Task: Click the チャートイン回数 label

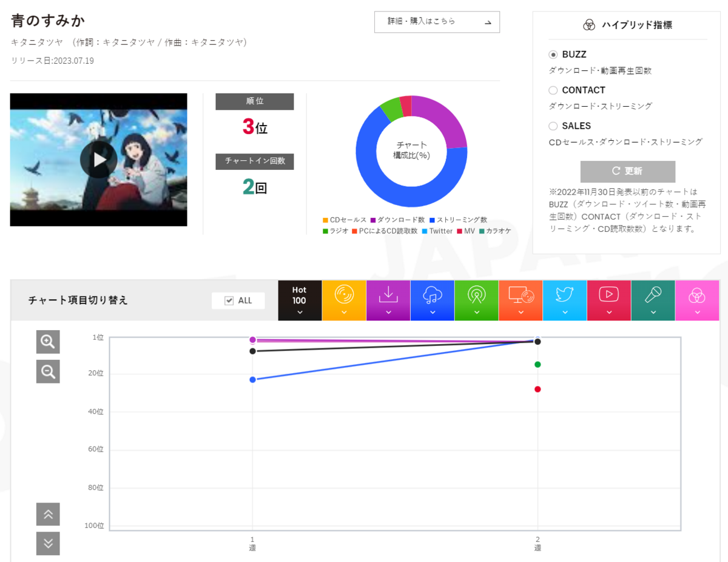Action: [255, 161]
